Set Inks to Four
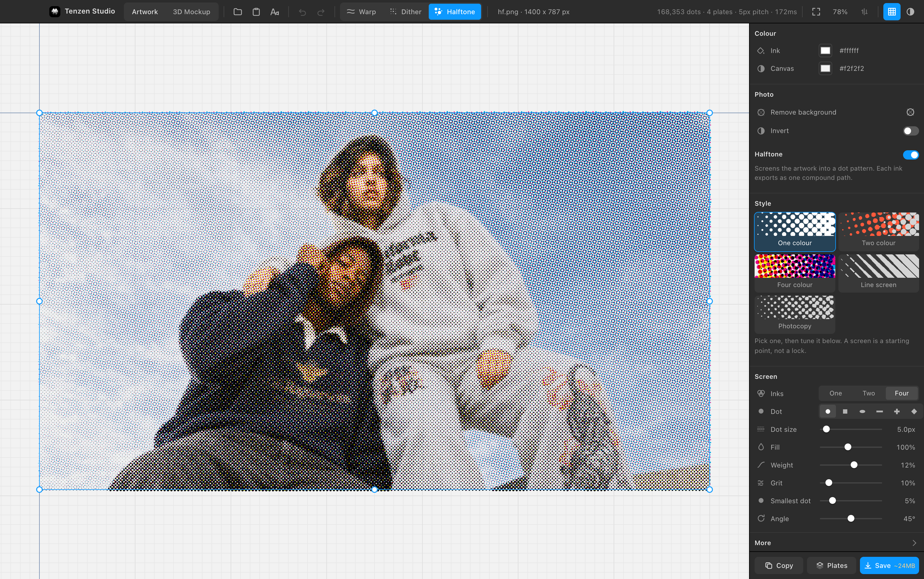Image resolution: width=924 pixels, height=579 pixels. point(902,393)
